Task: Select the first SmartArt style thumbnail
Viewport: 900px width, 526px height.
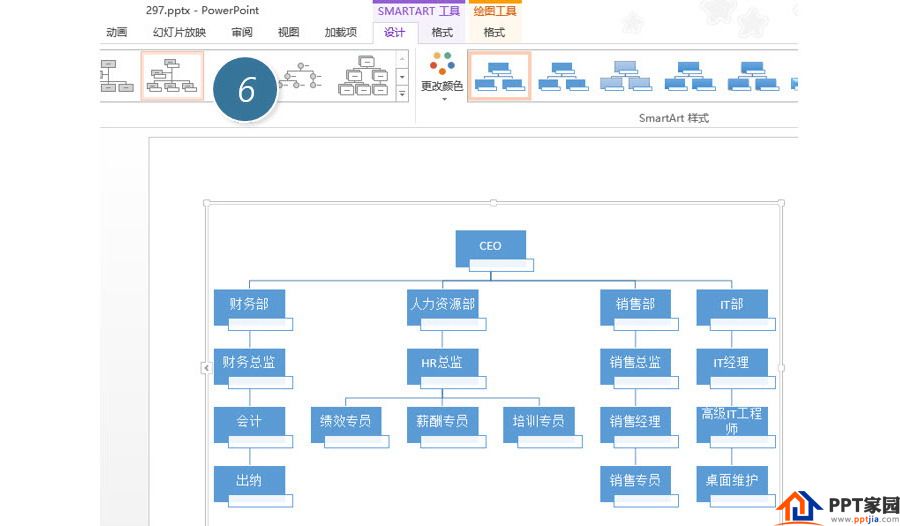Action: pos(499,76)
